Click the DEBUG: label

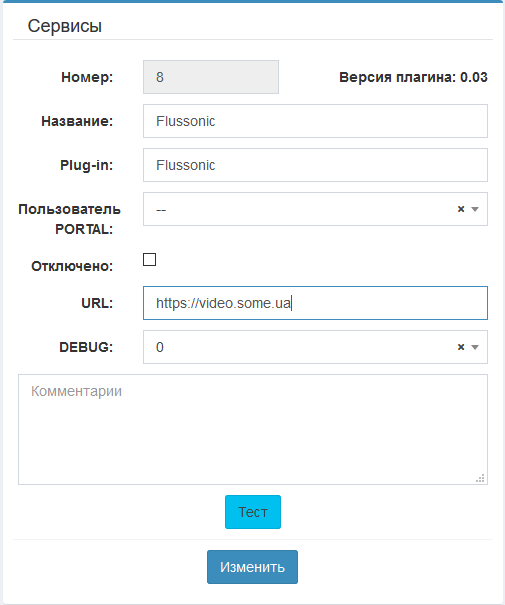point(86,347)
